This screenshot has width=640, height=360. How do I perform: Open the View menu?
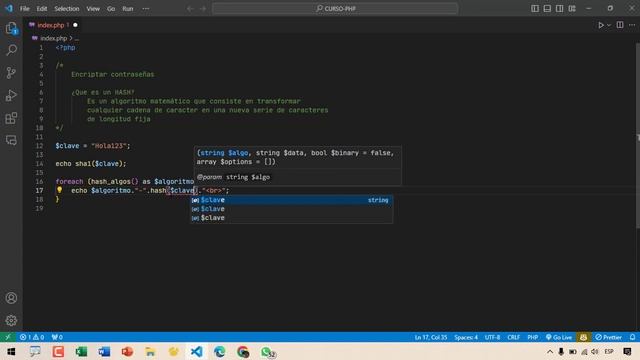(x=93, y=9)
